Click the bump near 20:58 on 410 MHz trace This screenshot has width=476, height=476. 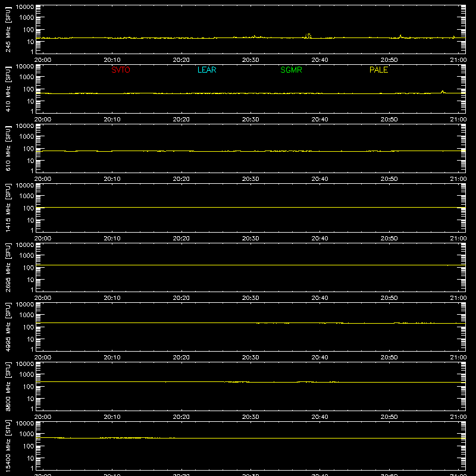pos(443,92)
